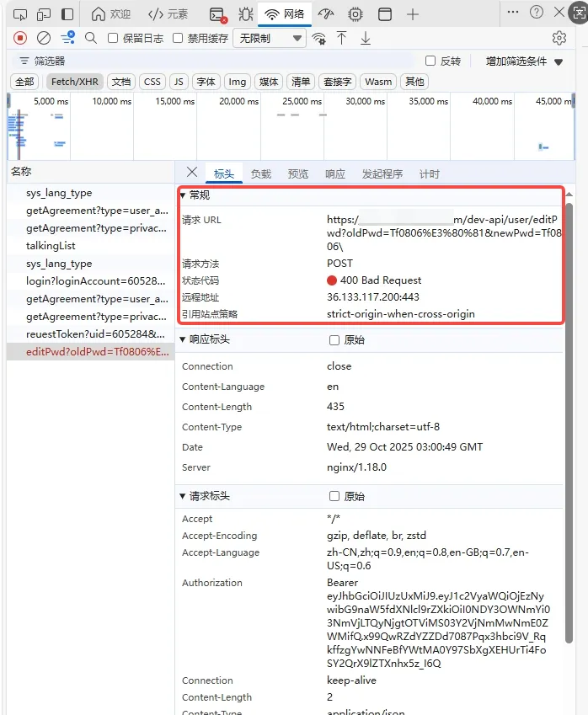This screenshot has height=715, width=588.
Task: Click the details pane vertical scrollbar
Action: click(x=569, y=422)
